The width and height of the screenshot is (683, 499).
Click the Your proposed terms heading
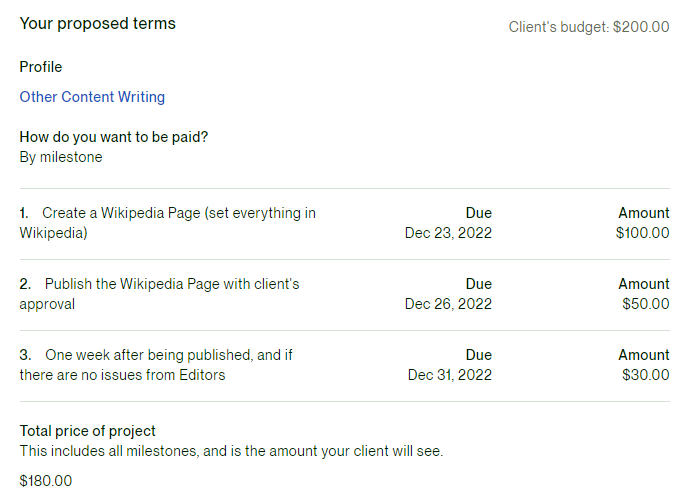click(98, 24)
